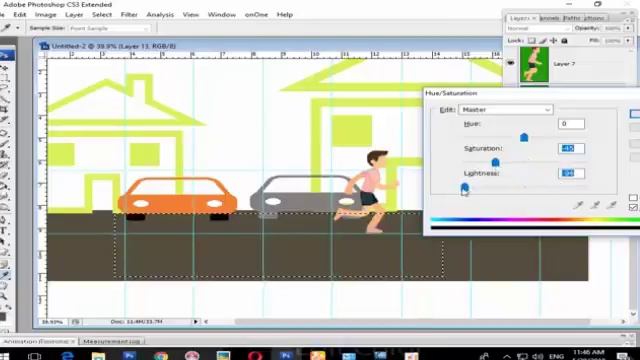Select the Crop tool

coord(5,109)
